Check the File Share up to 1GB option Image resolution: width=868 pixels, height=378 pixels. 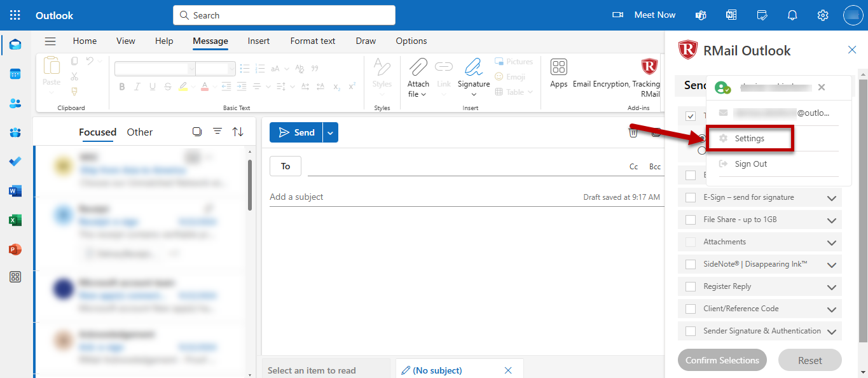[x=691, y=220]
